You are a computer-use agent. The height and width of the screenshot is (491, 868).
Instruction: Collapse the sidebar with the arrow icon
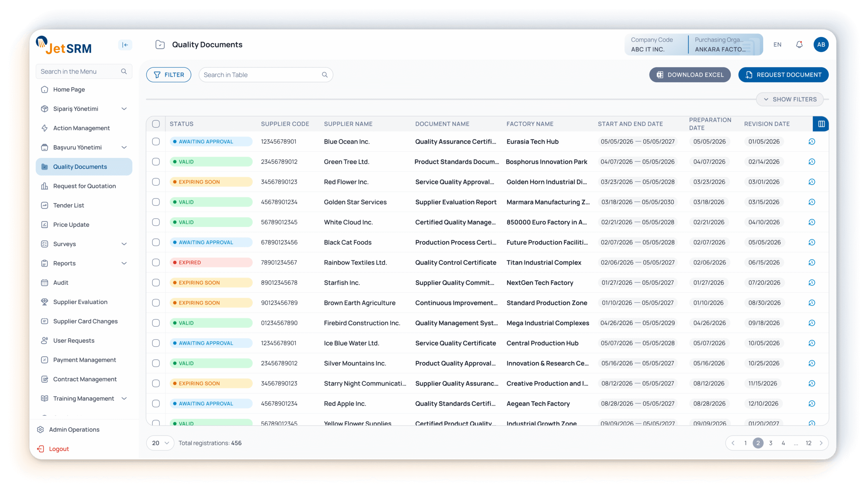(x=125, y=45)
